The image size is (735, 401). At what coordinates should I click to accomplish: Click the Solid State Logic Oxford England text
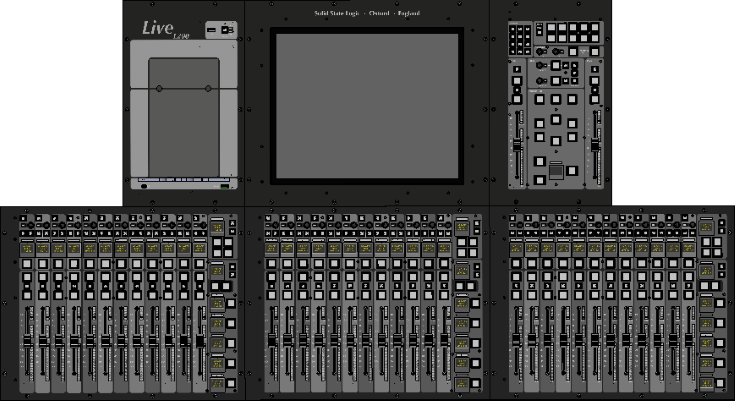pyautogui.click(x=367, y=13)
